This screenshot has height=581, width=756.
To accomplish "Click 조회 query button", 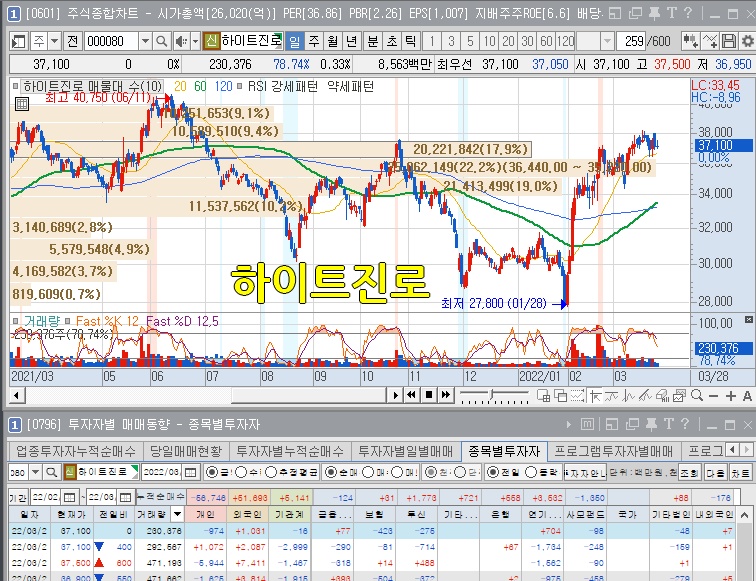I will pyautogui.click(x=689, y=473).
